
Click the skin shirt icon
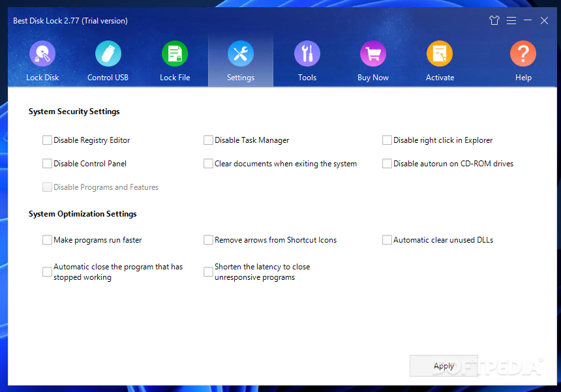[494, 20]
